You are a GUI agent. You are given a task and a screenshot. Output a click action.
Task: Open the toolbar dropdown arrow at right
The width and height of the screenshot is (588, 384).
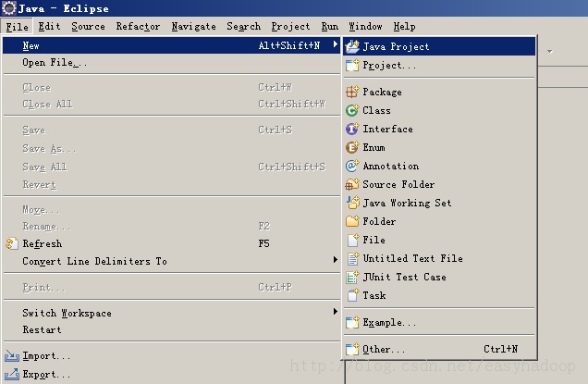point(550,52)
